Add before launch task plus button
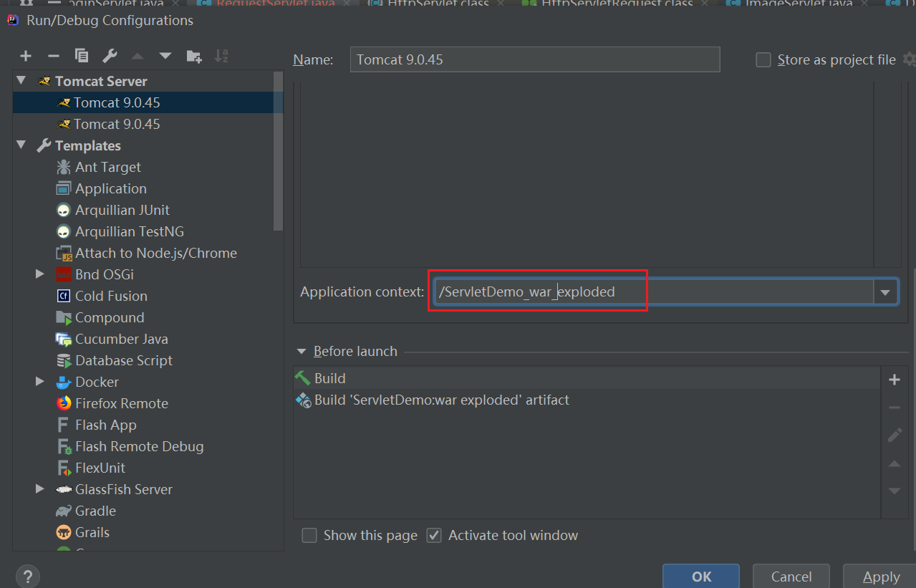 [895, 380]
